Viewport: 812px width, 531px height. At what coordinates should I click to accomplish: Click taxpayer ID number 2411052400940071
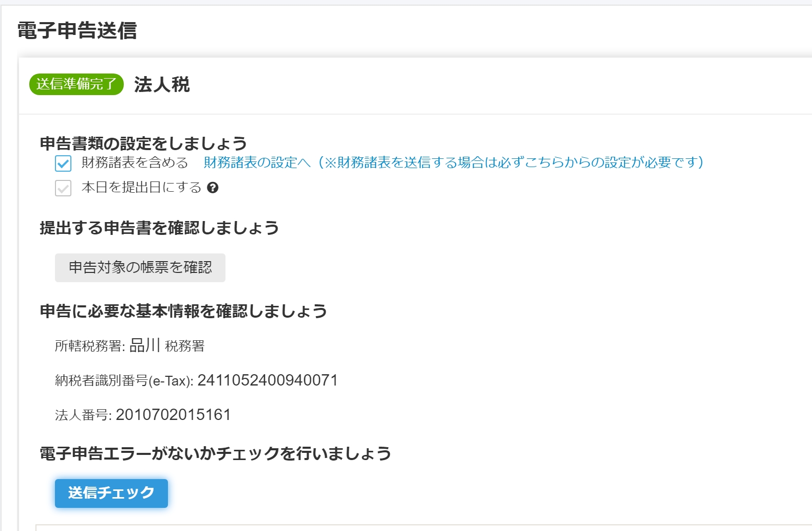click(268, 380)
